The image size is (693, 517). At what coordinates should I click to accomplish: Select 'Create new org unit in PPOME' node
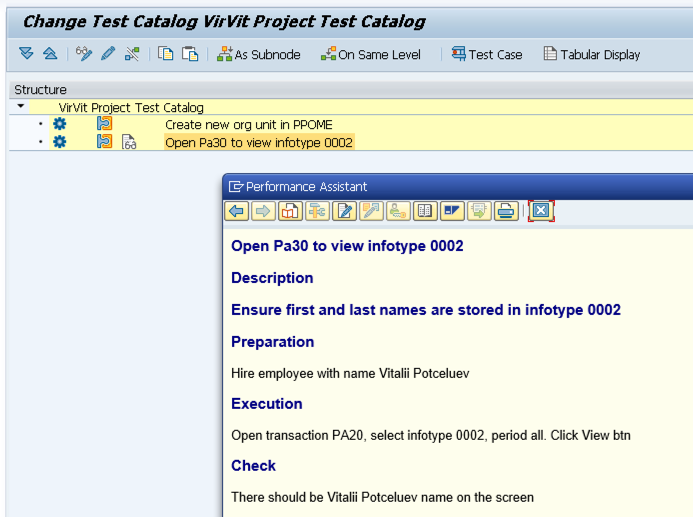[249, 125]
